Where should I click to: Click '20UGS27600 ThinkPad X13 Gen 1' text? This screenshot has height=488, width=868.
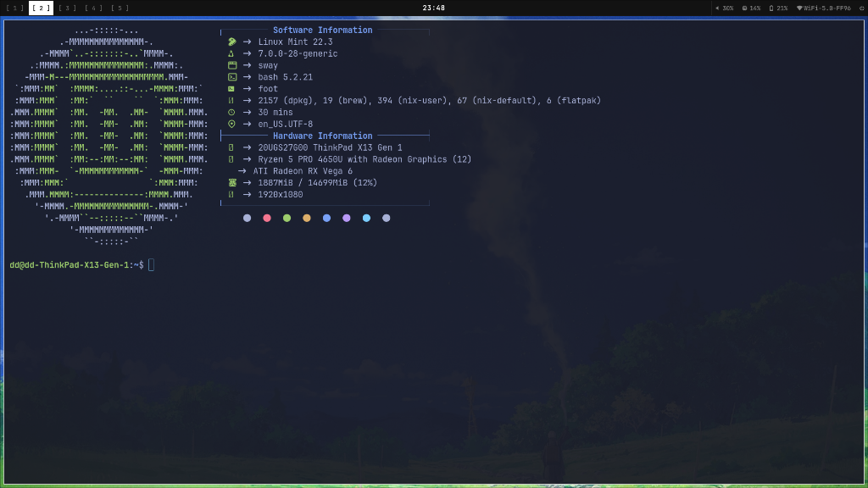330,147
